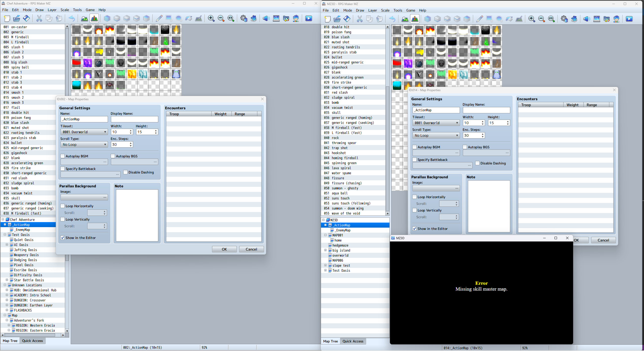Open Character Generator icon in MZ3D toolbar
The height and width of the screenshot is (351, 644).
click(616, 19)
